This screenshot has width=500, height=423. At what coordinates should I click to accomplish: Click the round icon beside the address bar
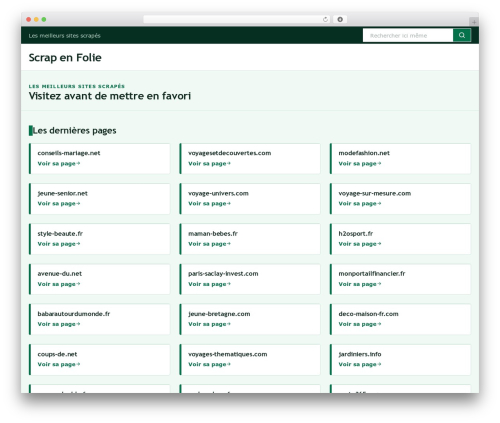tap(340, 19)
